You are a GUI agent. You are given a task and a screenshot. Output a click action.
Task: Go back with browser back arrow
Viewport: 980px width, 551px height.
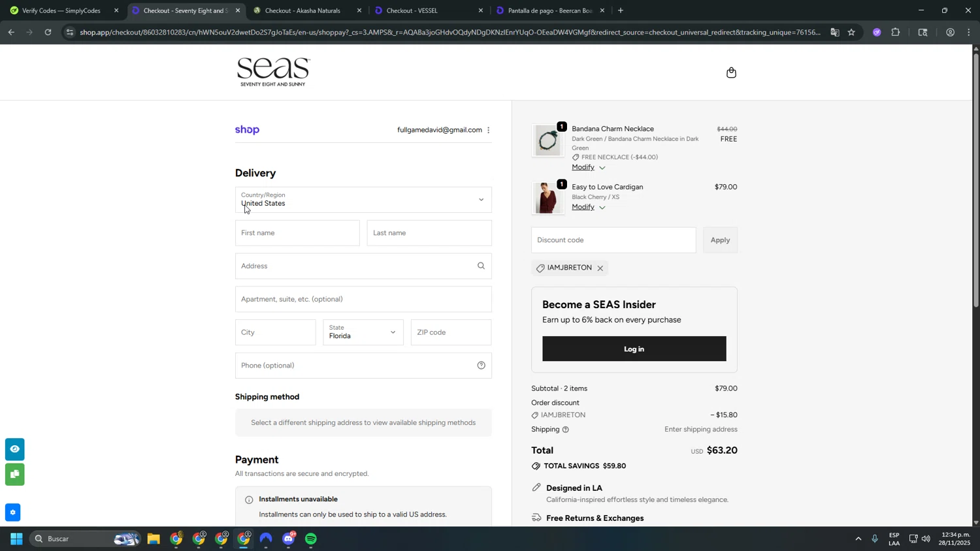[11, 32]
